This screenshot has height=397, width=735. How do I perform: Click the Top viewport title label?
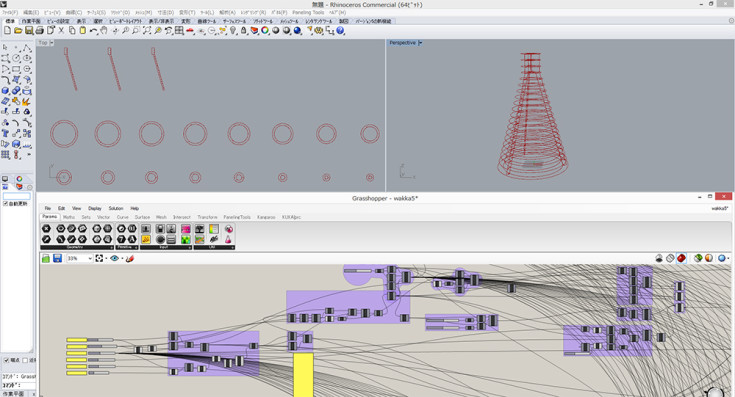43,43
